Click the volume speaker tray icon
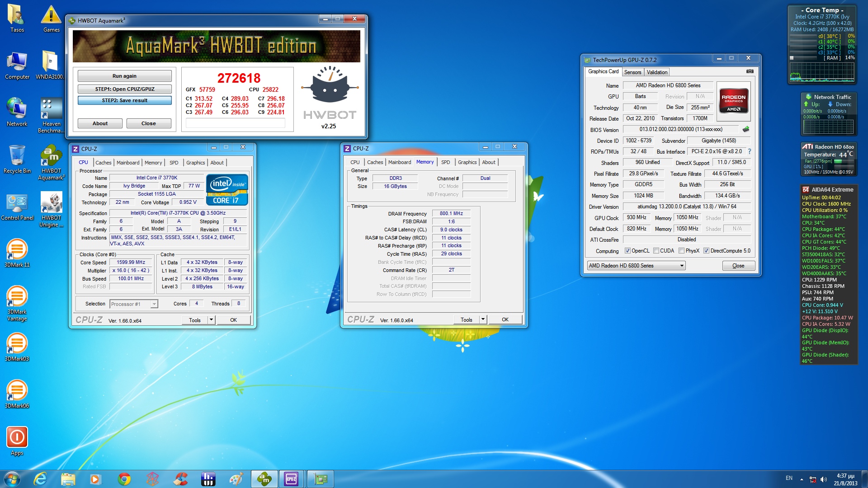This screenshot has width=868, height=488. click(823, 479)
